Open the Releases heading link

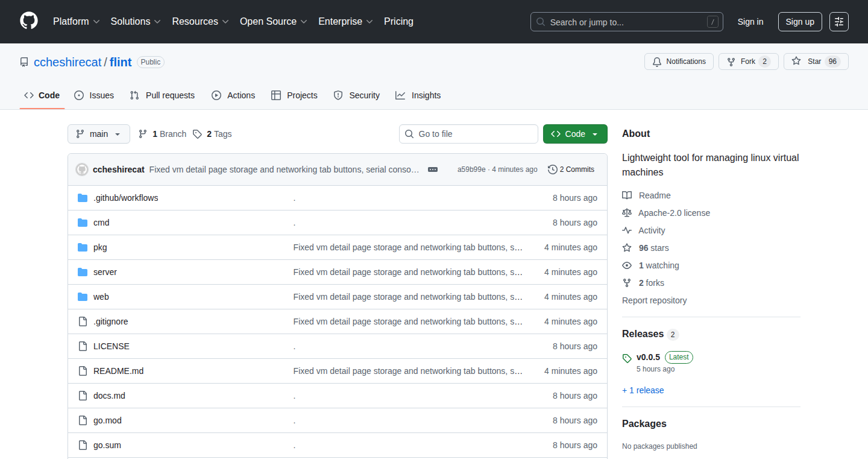pyautogui.click(x=650, y=334)
